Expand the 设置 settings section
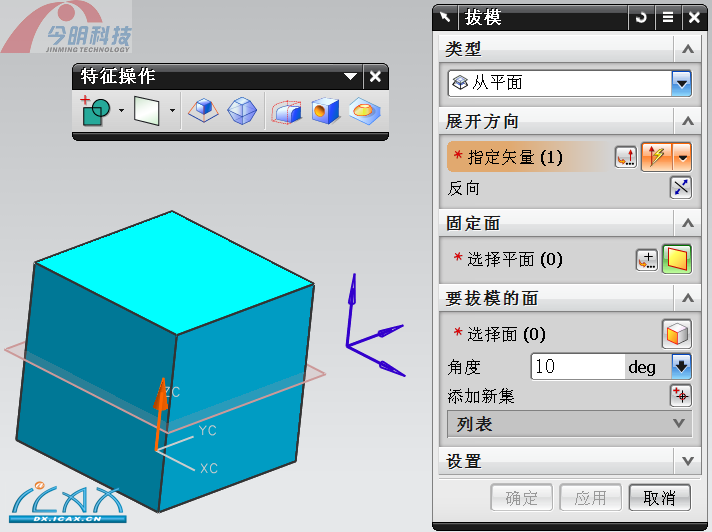Viewport: 712px width, 532px height. pyautogui.click(x=688, y=461)
